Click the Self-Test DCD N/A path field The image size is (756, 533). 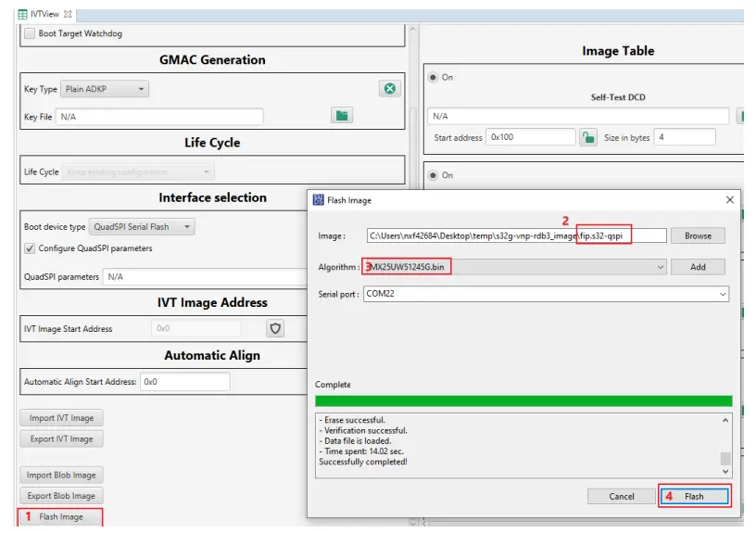[577, 116]
